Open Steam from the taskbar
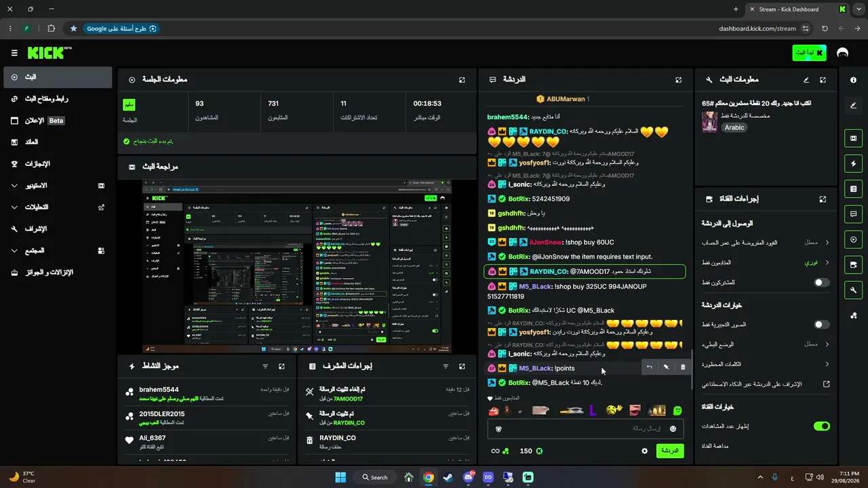 [x=448, y=477]
